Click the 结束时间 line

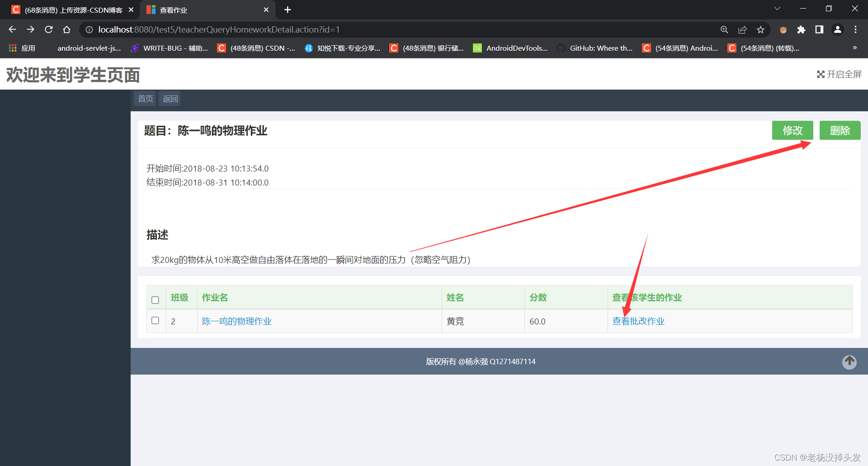click(208, 182)
